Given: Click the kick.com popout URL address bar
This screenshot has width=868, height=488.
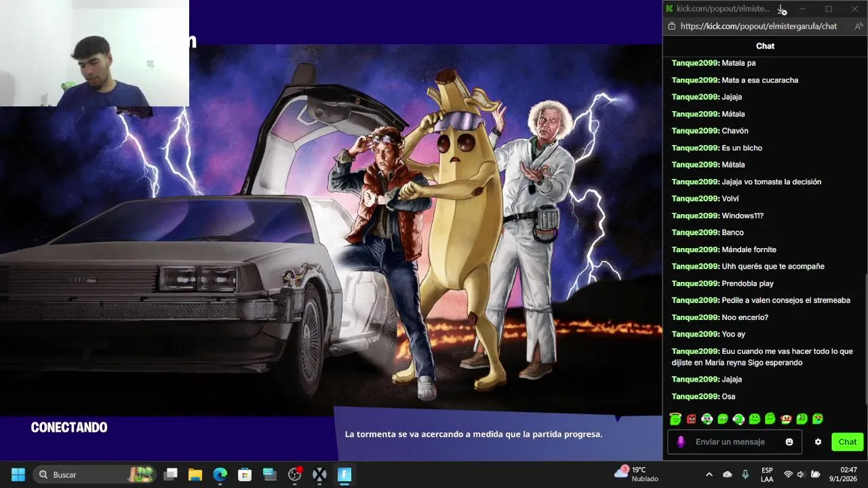Looking at the screenshot, I should (x=758, y=26).
